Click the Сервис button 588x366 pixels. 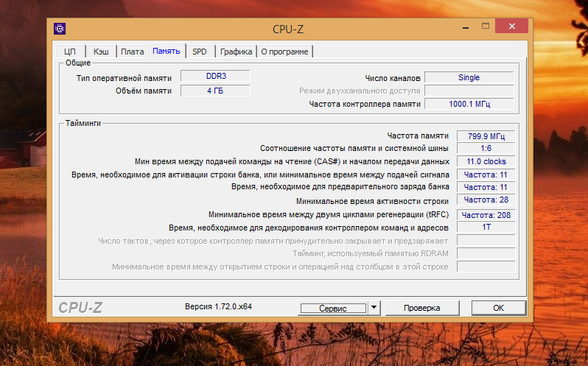[x=333, y=309]
